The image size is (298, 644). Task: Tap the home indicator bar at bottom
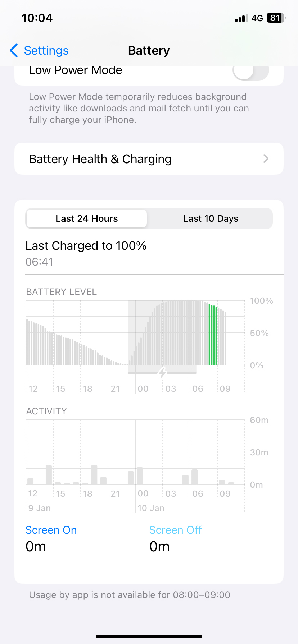click(149, 636)
